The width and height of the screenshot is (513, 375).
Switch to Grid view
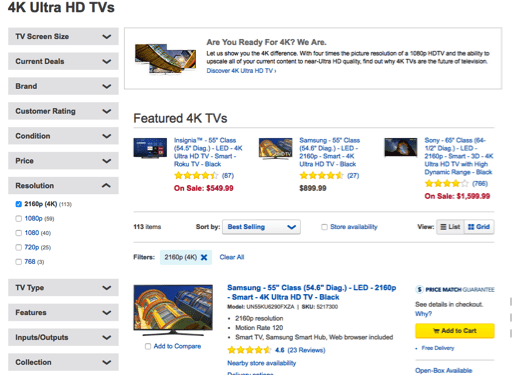479,227
